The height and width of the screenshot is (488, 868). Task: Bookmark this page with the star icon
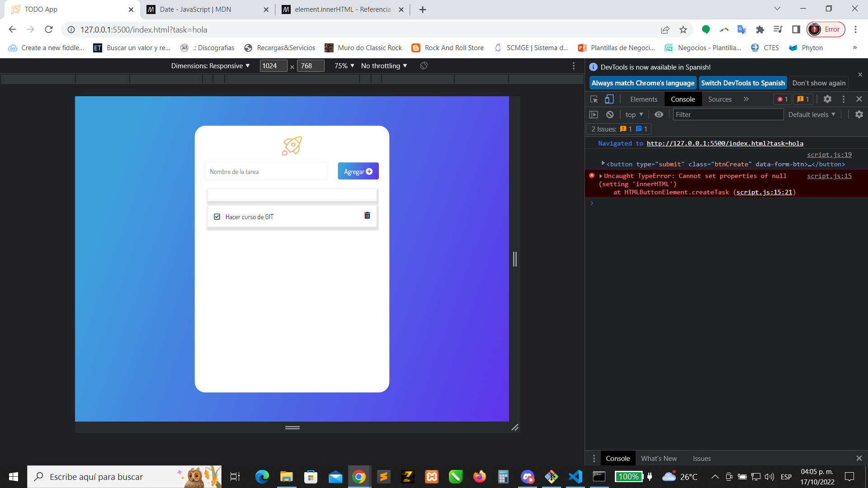pos(683,30)
